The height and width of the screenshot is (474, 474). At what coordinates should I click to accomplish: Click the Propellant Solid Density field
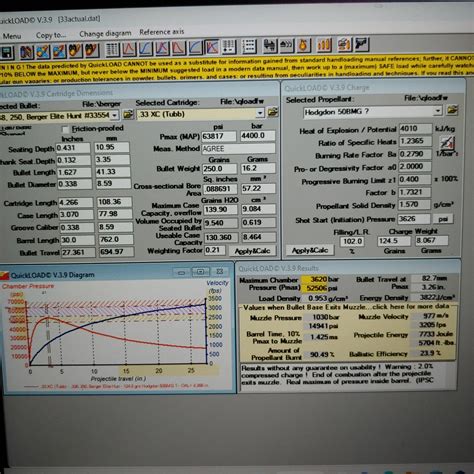pyautogui.click(x=414, y=204)
